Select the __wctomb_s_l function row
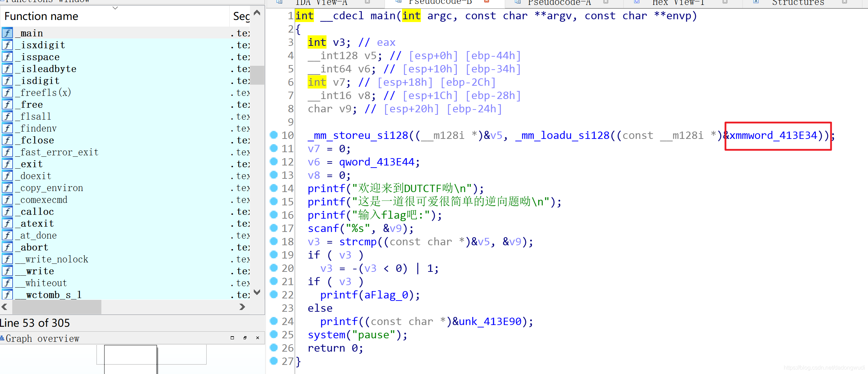868x374 pixels. [125, 295]
